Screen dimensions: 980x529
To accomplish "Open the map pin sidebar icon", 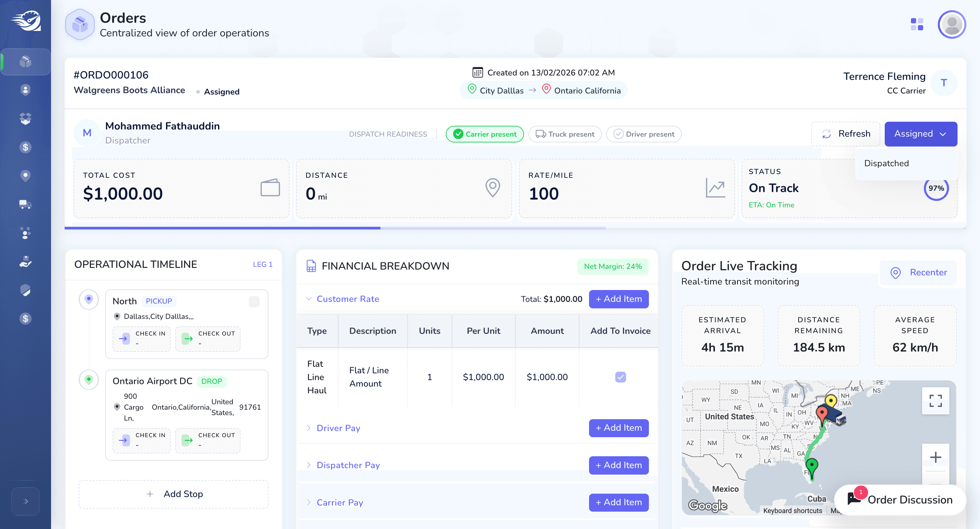I will click(26, 175).
